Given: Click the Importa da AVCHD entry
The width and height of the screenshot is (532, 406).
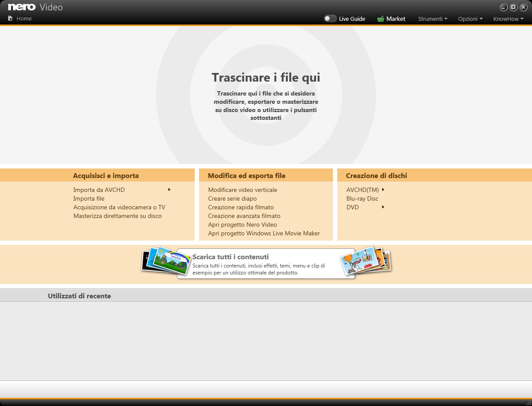Looking at the screenshot, I should point(99,190).
